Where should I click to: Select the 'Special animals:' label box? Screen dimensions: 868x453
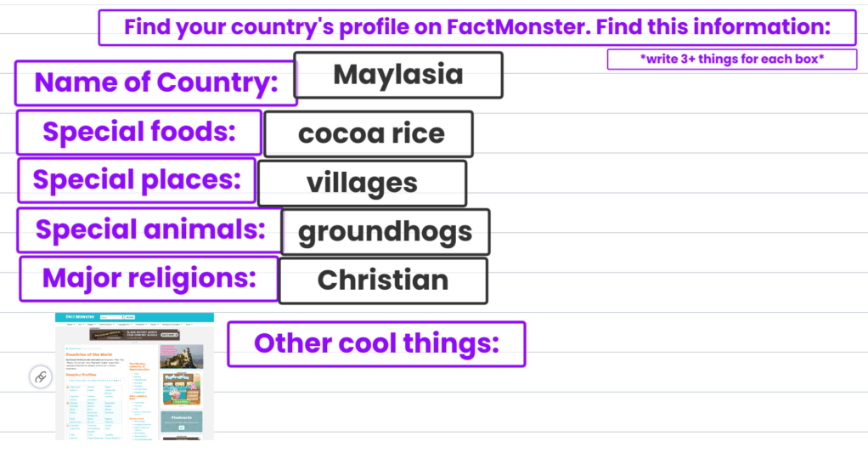tap(149, 229)
